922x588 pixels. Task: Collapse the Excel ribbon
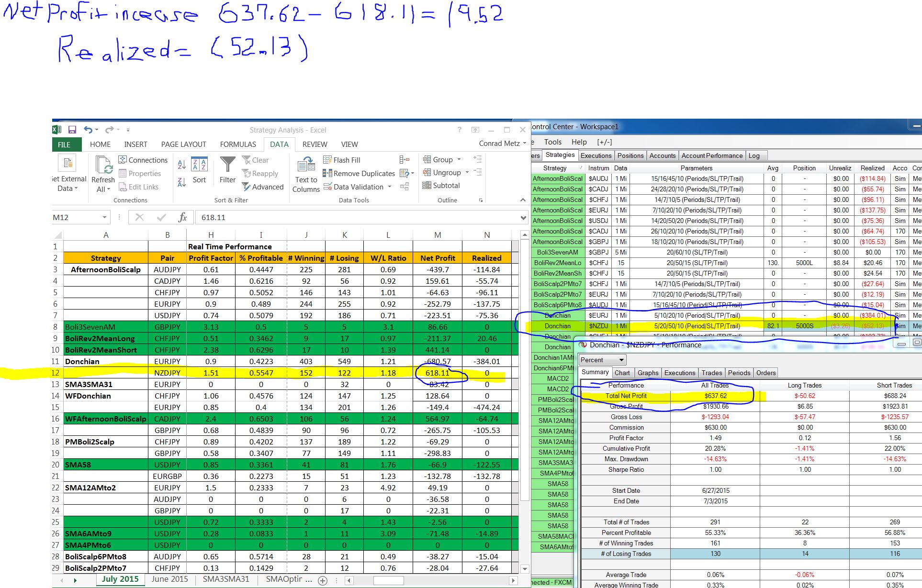(523, 200)
